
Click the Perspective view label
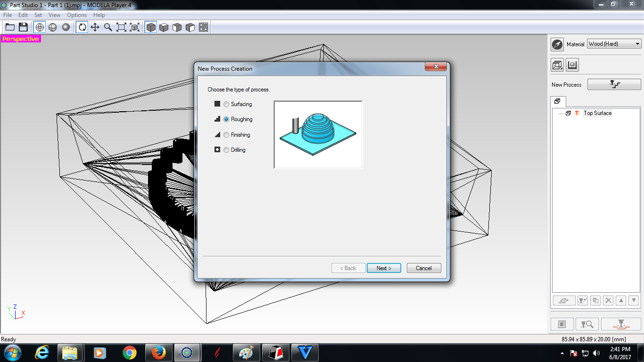[x=21, y=39]
